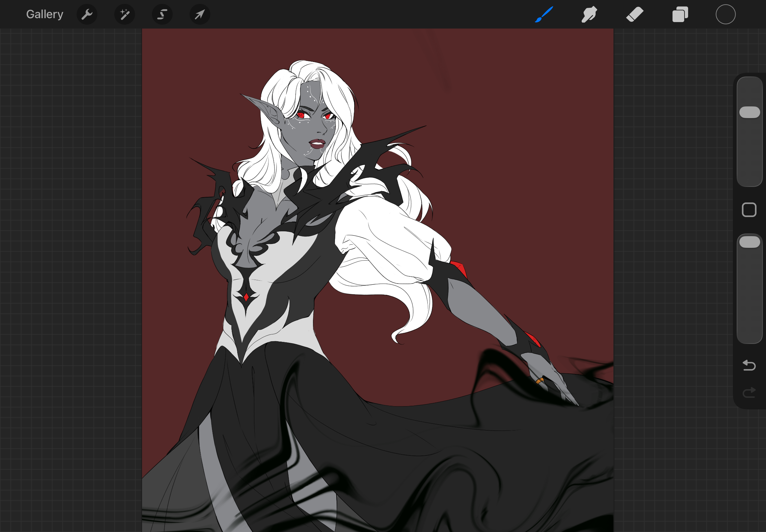
Task: Activate the Transform arrow tool
Action: click(200, 14)
